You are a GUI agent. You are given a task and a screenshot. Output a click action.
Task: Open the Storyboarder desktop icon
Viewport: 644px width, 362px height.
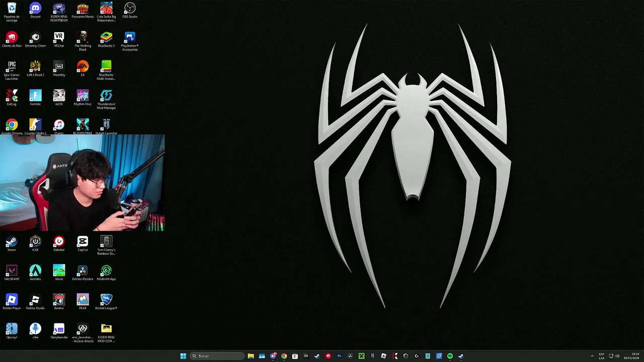coord(59,331)
